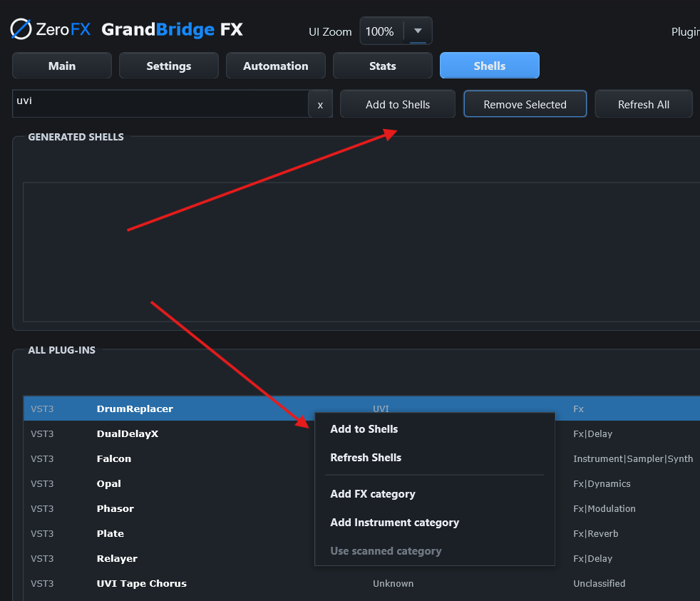
Task: Switch to the Main tab
Action: [62, 66]
